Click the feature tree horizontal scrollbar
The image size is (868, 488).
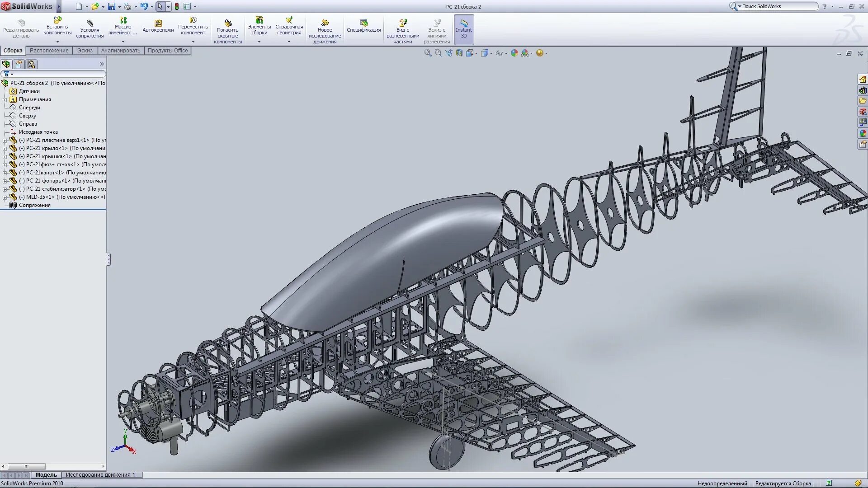[27, 466]
